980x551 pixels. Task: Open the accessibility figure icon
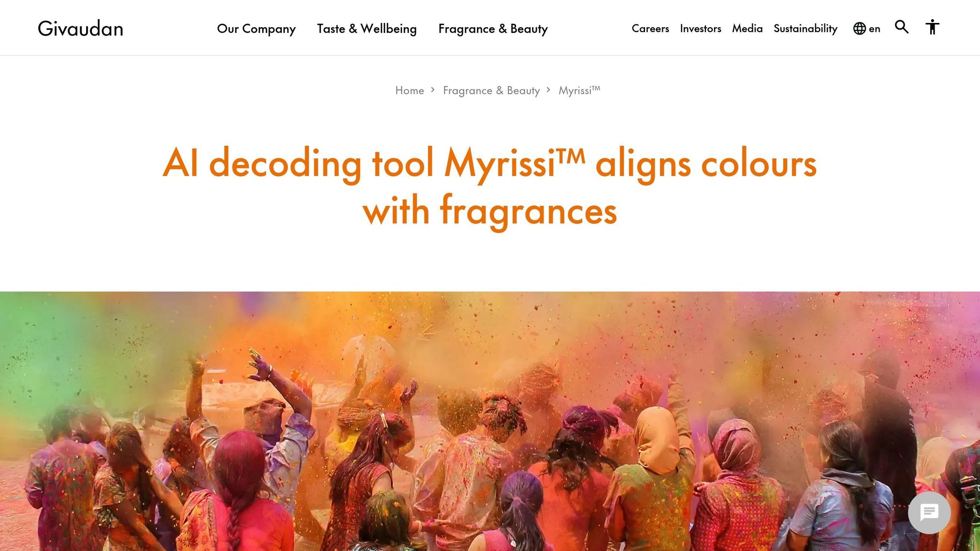pyautogui.click(x=932, y=27)
